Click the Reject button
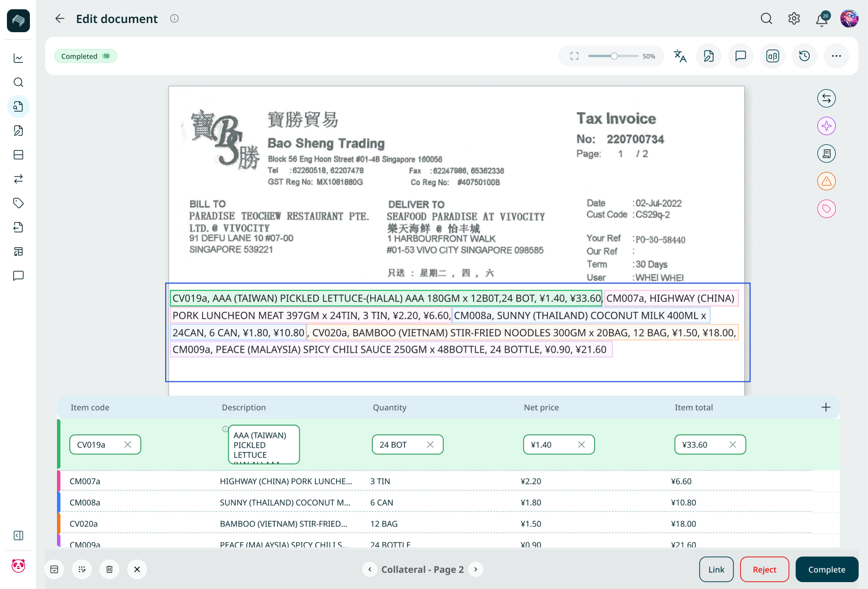Viewport: 868px width, 589px height. click(x=764, y=569)
